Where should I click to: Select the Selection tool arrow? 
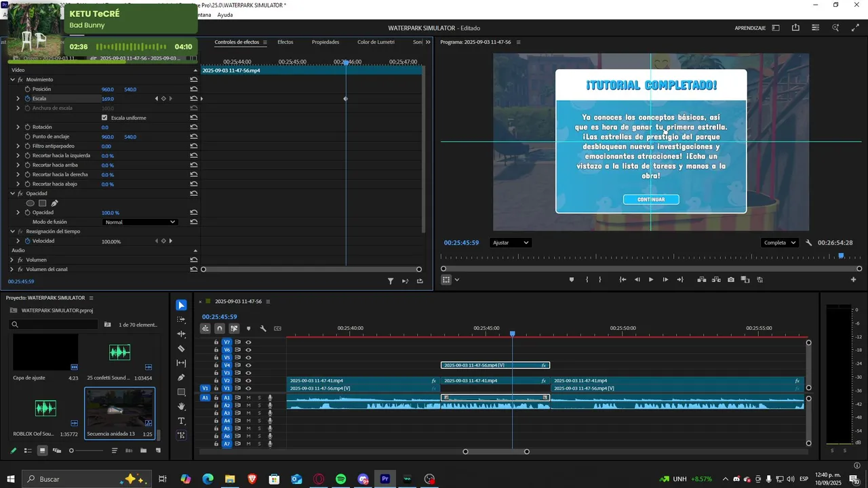(x=181, y=305)
